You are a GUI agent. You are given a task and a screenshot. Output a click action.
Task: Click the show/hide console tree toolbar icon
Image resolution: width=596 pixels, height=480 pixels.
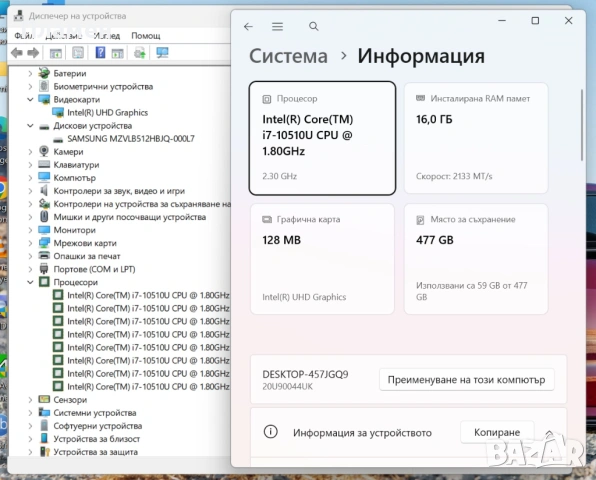click(56, 53)
